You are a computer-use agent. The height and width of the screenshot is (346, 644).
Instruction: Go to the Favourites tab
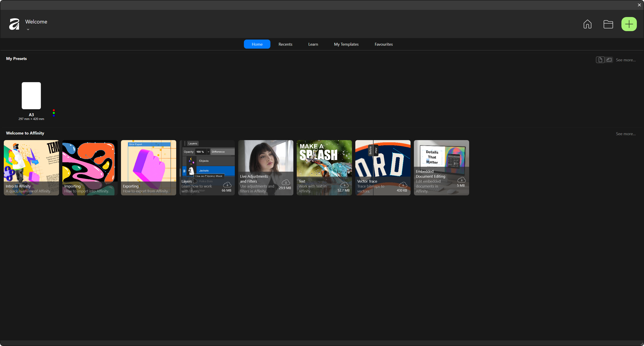(383, 44)
